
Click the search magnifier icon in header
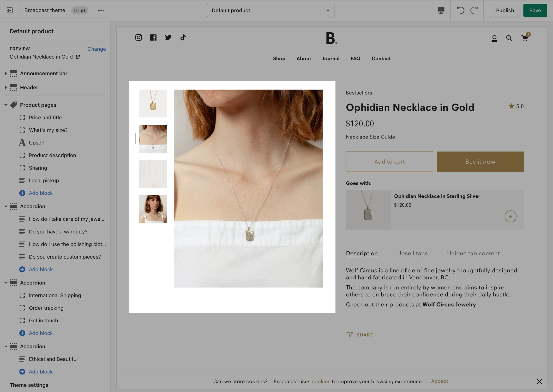coord(509,38)
